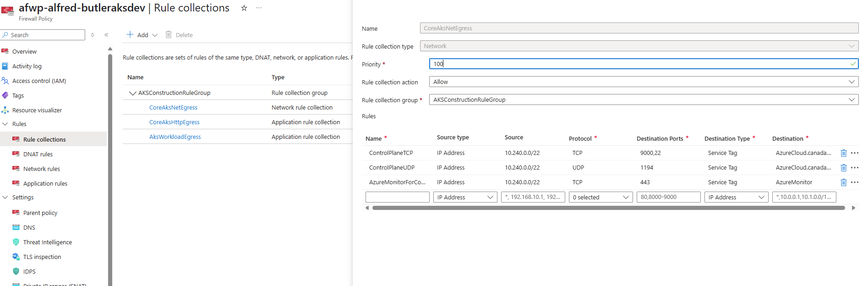Collapse the sidebar with the double chevron
868x286 pixels.
pos(106,35)
